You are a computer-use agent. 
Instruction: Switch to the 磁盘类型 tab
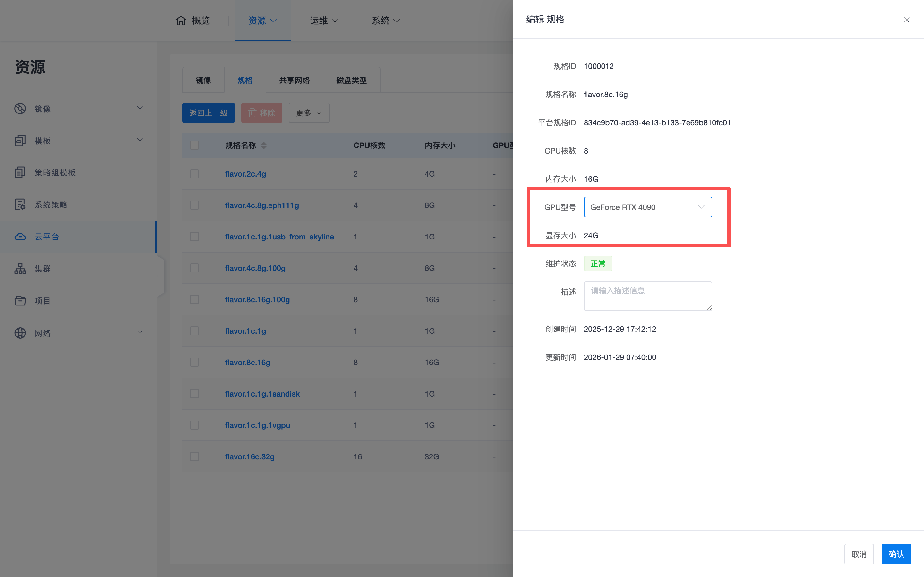coord(351,80)
